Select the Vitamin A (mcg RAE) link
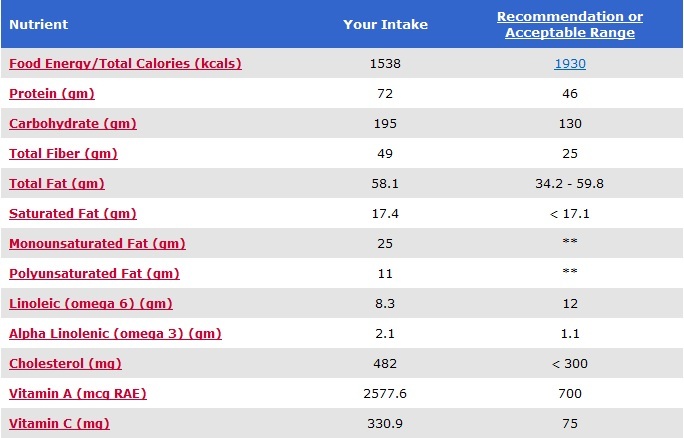The image size is (684, 438). [x=78, y=394]
